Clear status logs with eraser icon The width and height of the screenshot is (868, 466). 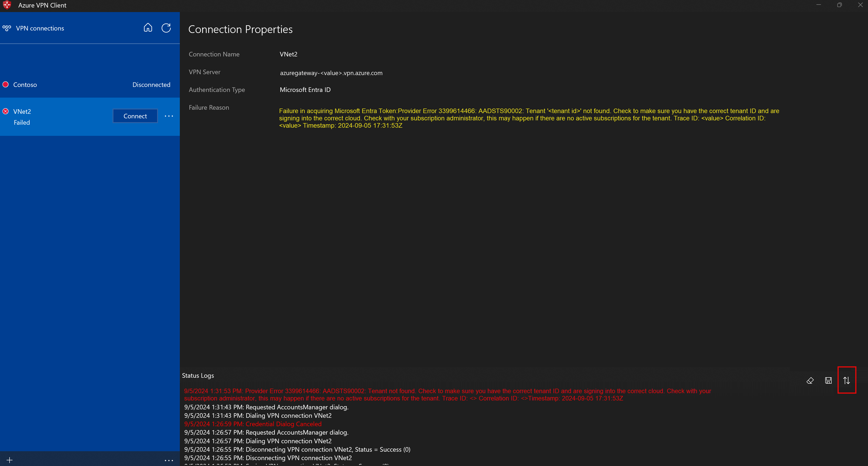click(810, 380)
